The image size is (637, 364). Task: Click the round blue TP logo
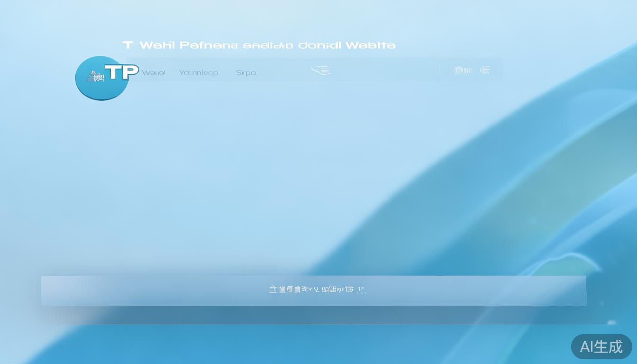(x=101, y=79)
